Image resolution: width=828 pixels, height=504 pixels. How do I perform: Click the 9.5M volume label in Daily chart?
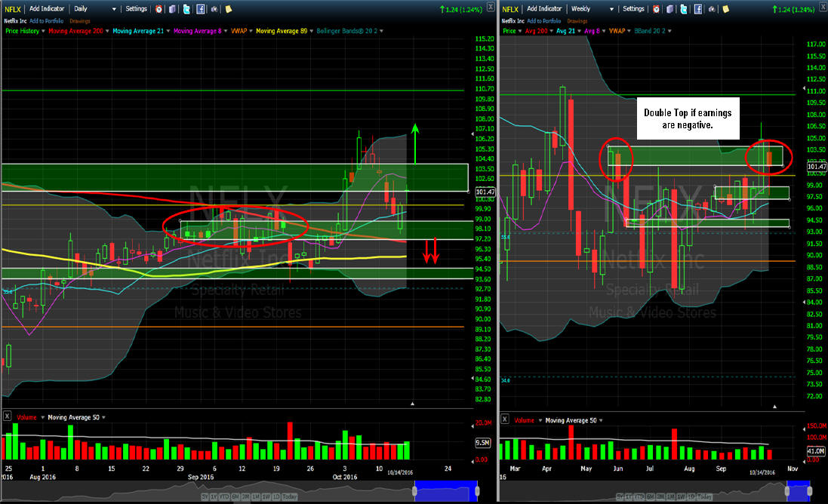(482, 443)
